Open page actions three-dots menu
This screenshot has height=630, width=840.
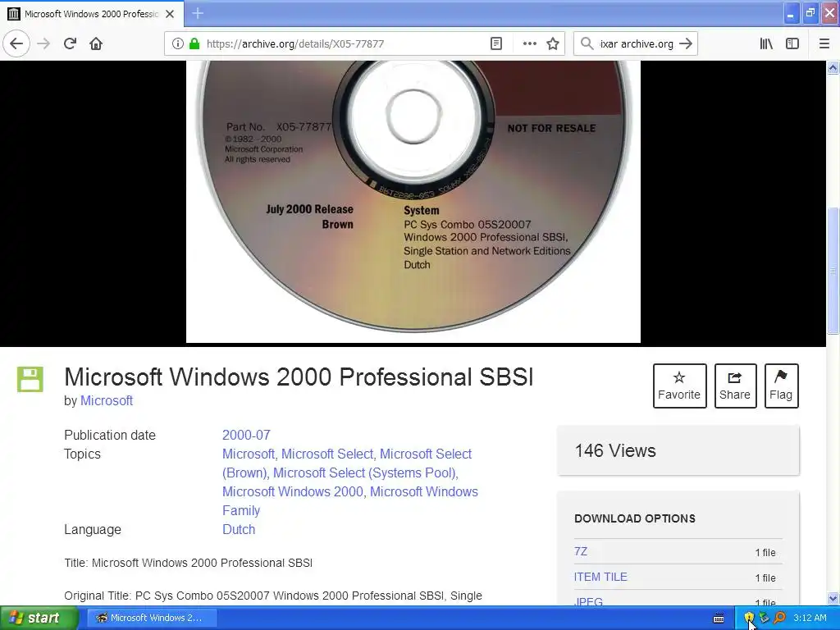pos(529,43)
